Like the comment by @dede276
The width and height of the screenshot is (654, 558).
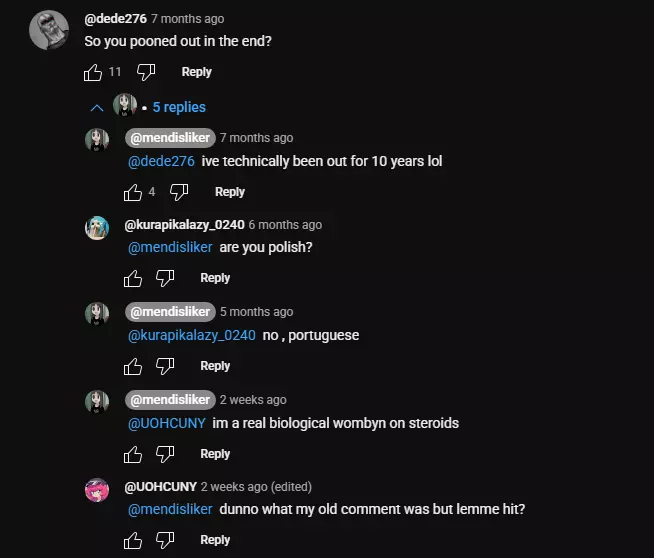click(x=93, y=72)
